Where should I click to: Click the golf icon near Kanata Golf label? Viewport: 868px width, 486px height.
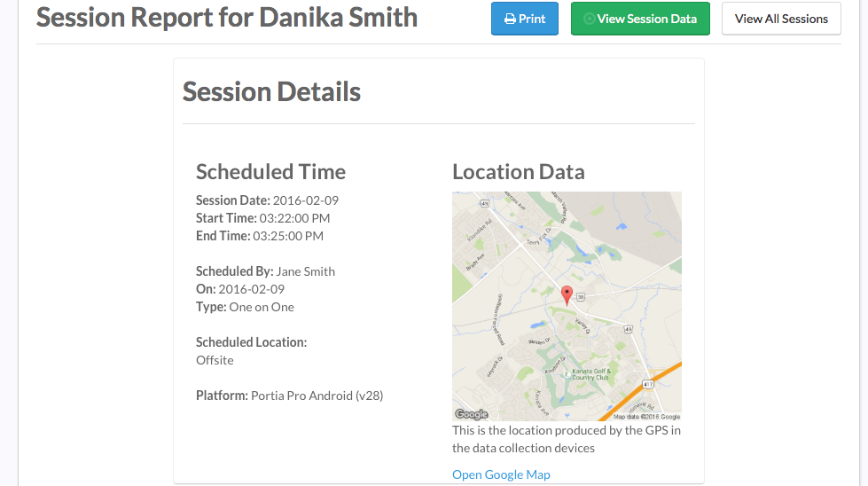coord(567,374)
